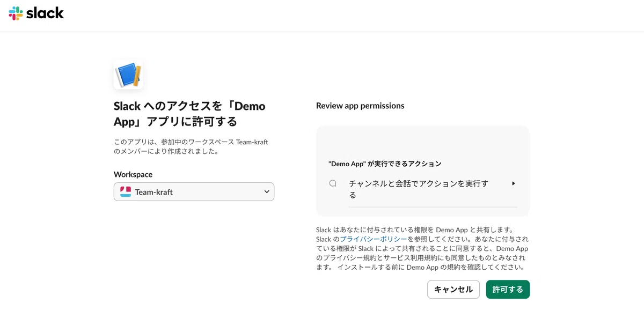Click the このアプリは description text
This screenshot has width=644, height=333.
point(191,146)
